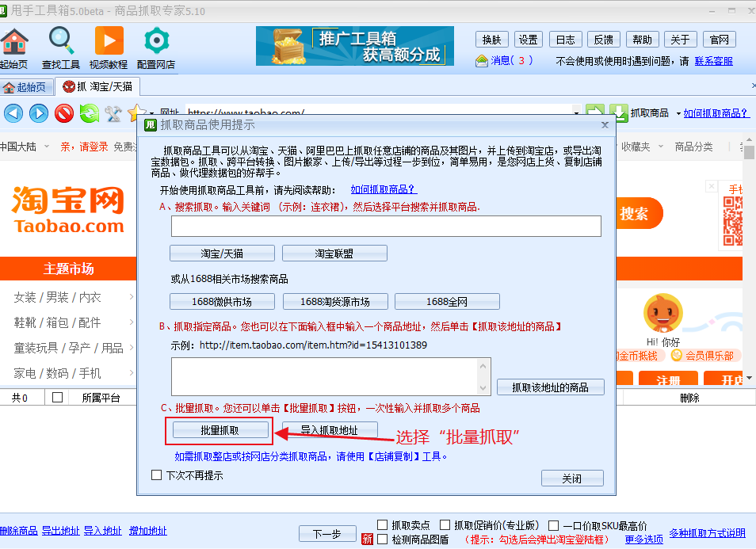Image resolution: width=756 pixels, height=549 pixels.
Task: Close the 抓取商品使用提示 dialog with X
Action: click(x=605, y=125)
